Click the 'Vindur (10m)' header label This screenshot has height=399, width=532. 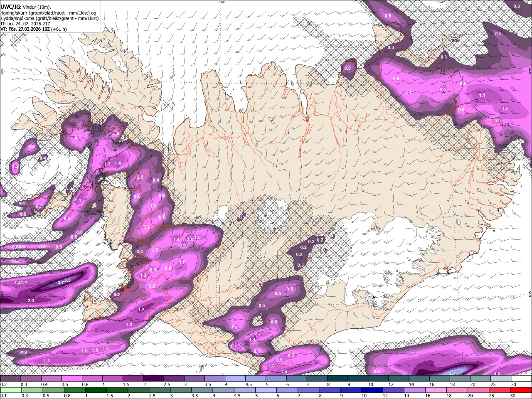tap(37, 7)
